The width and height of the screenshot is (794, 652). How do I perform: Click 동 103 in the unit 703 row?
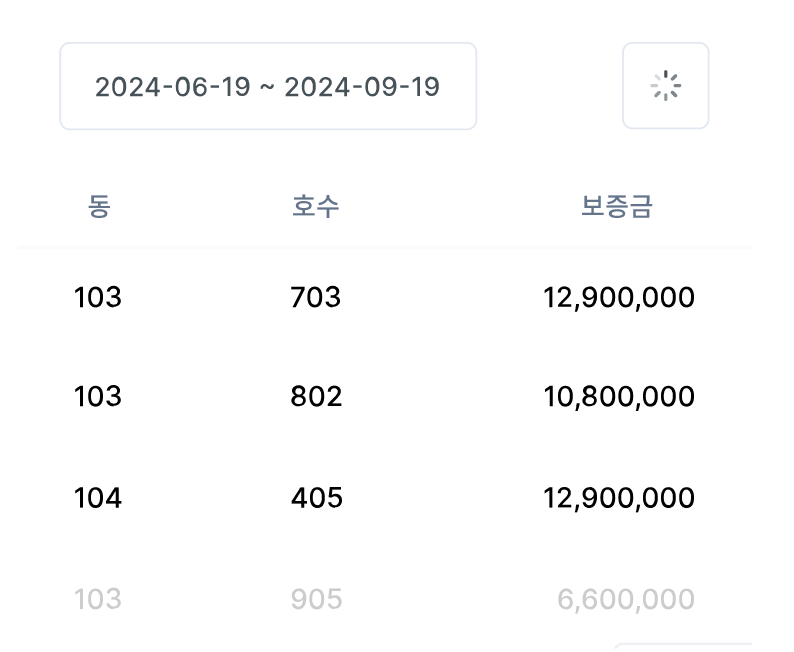click(98, 297)
